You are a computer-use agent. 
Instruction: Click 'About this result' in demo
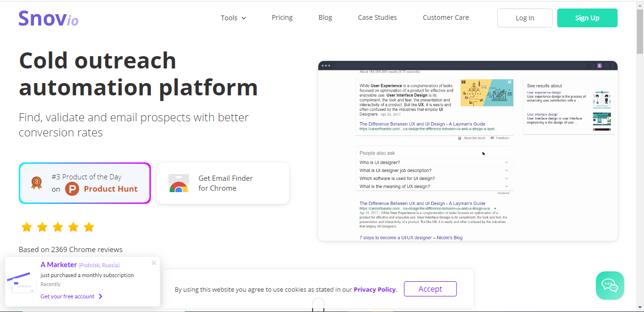point(471,138)
